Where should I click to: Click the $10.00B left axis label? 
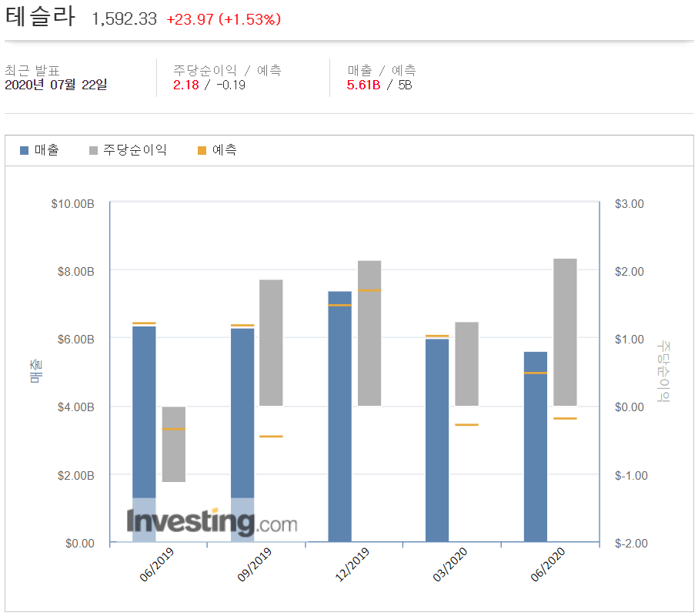(73, 204)
